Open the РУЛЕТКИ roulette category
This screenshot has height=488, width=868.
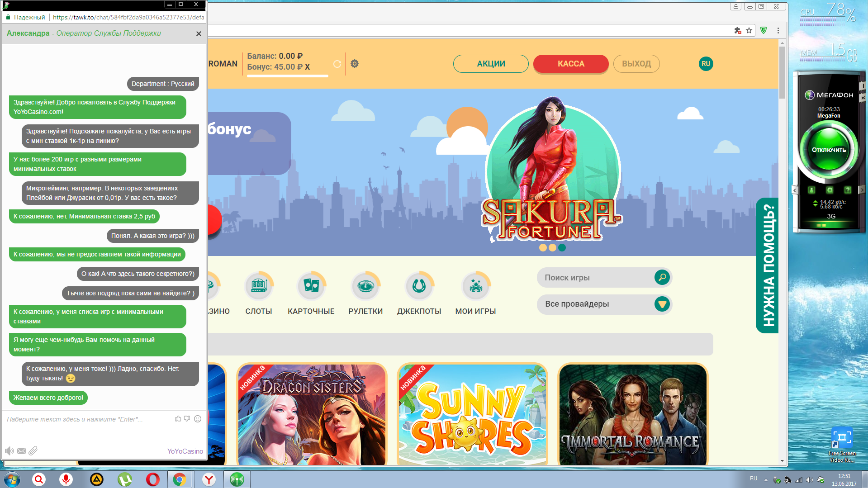coord(365,293)
